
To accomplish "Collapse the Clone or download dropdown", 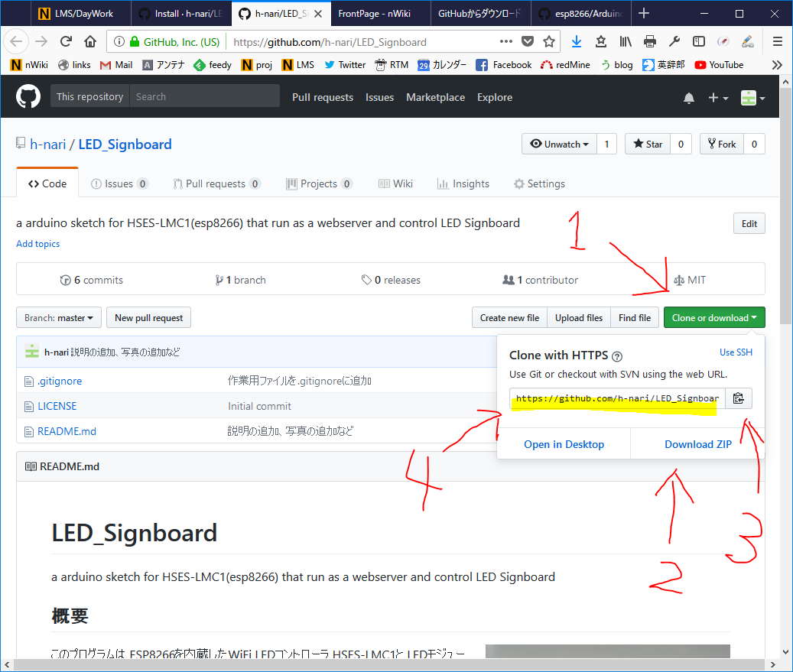I will 713,318.
